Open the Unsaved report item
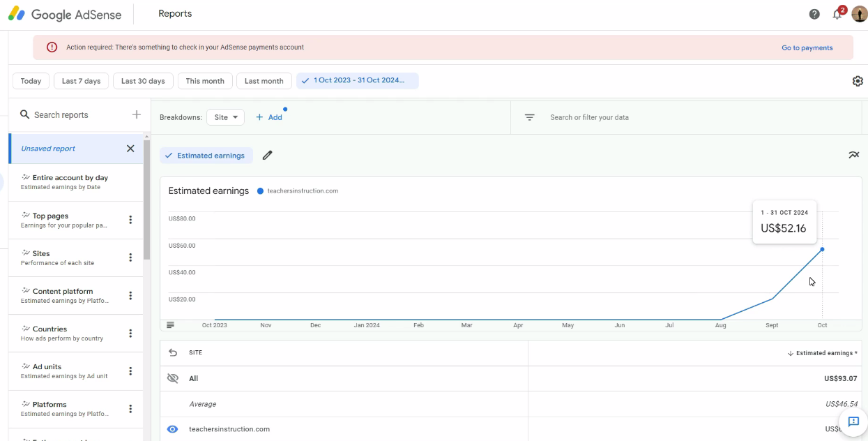The width and height of the screenshot is (868, 441). (76, 149)
